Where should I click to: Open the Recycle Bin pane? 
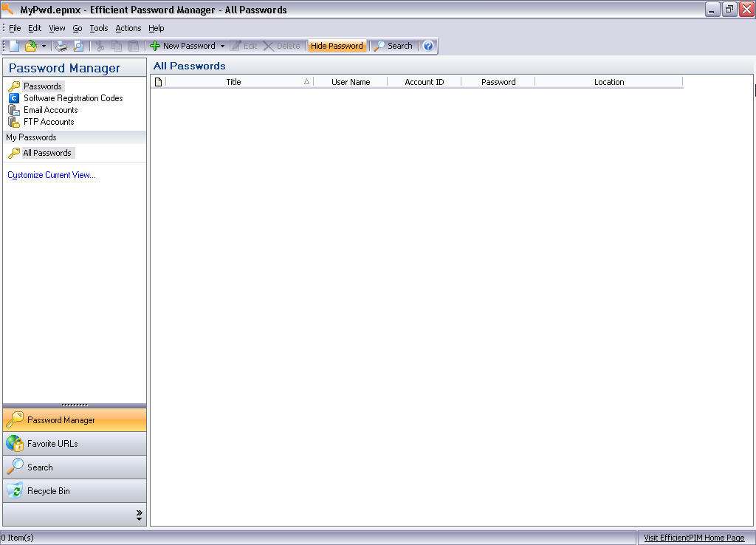click(x=75, y=491)
